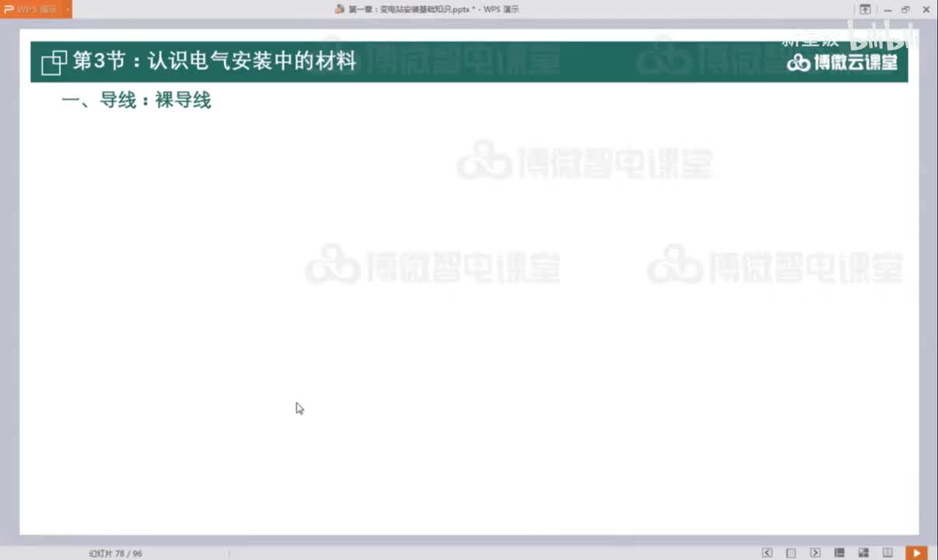Viewport: 938px width, 560px height.
Task: Click the slide counter 78 / 96
Action: pos(116,554)
